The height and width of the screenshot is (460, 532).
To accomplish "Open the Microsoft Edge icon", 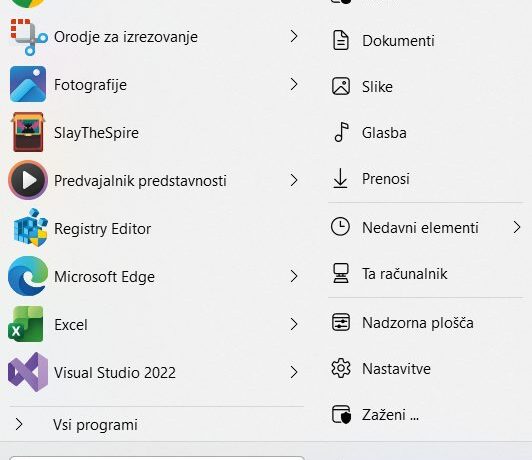I will point(28,276).
